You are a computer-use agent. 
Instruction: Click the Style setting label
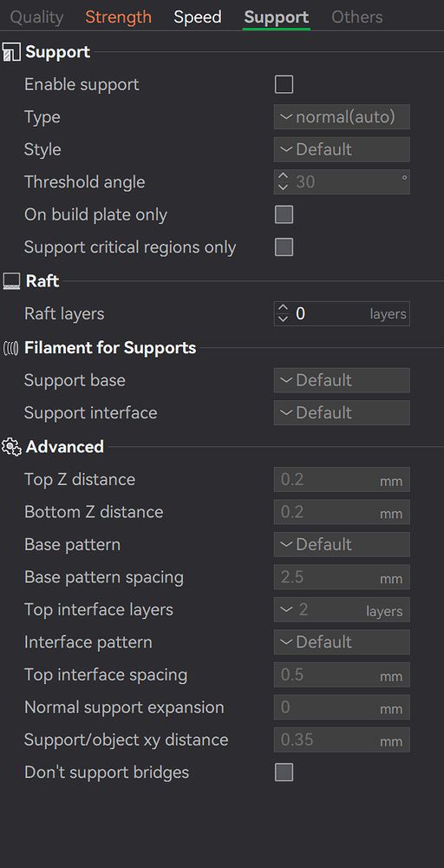coord(42,149)
